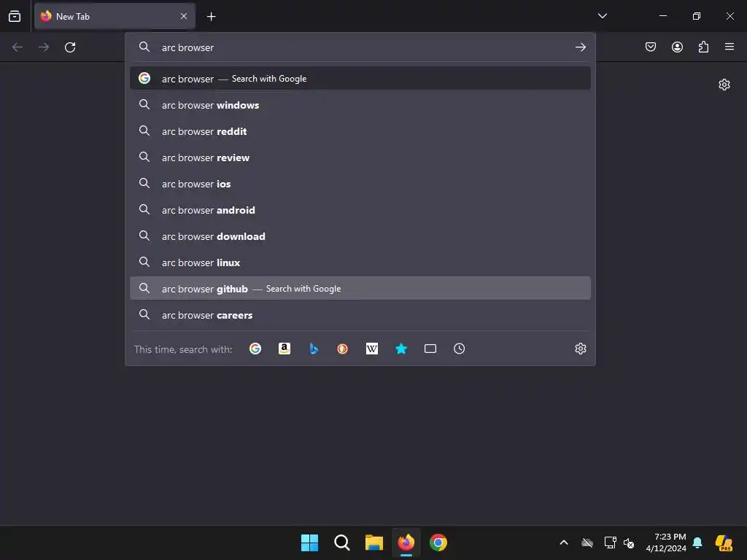The image size is (747, 560).
Task: Open a new tab with plus button
Action: [x=211, y=17]
